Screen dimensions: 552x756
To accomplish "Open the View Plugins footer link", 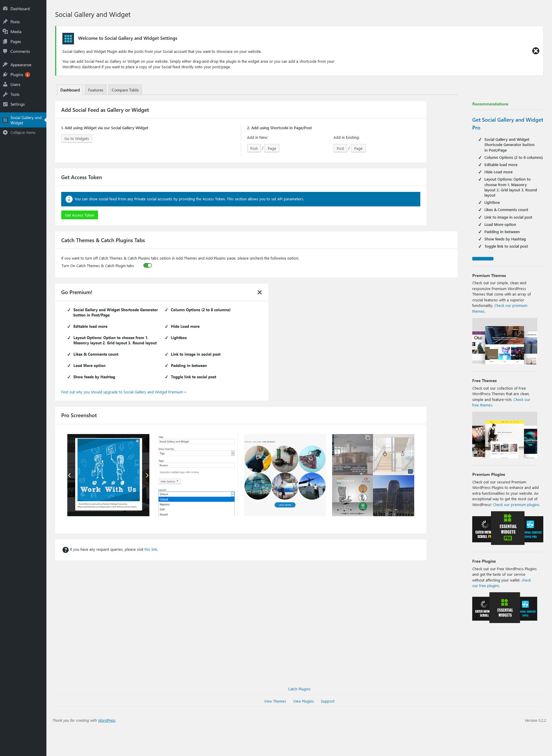I will pos(303,701).
